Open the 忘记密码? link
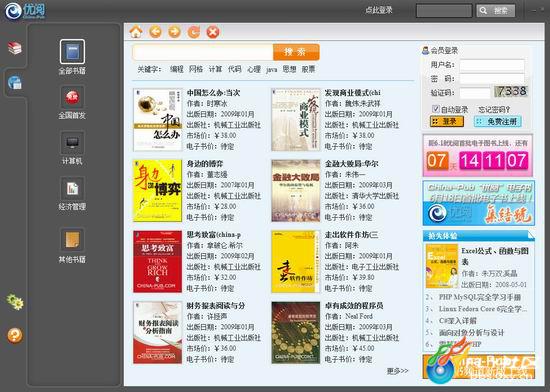 coord(494,109)
